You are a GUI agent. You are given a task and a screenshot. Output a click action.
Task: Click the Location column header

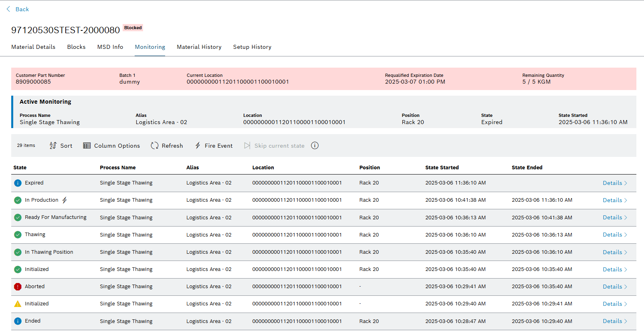(x=263, y=168)
